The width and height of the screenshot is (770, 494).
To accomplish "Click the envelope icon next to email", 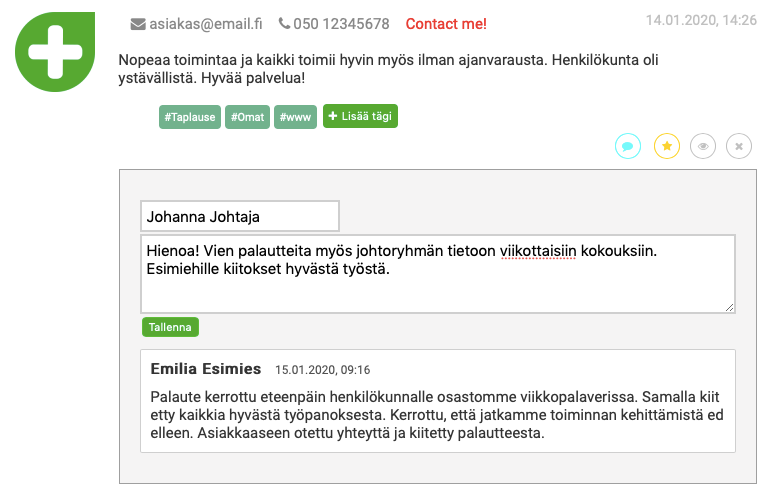I will tap(138, 24).
